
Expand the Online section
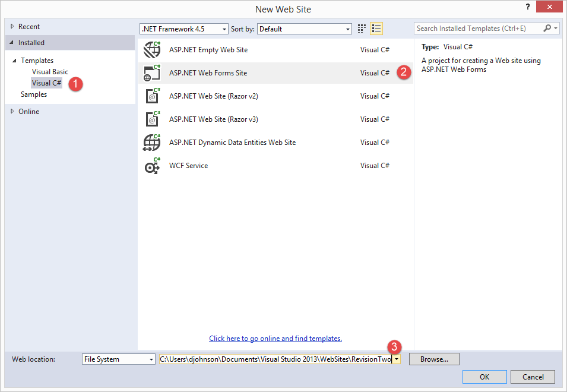pos(12,112)
